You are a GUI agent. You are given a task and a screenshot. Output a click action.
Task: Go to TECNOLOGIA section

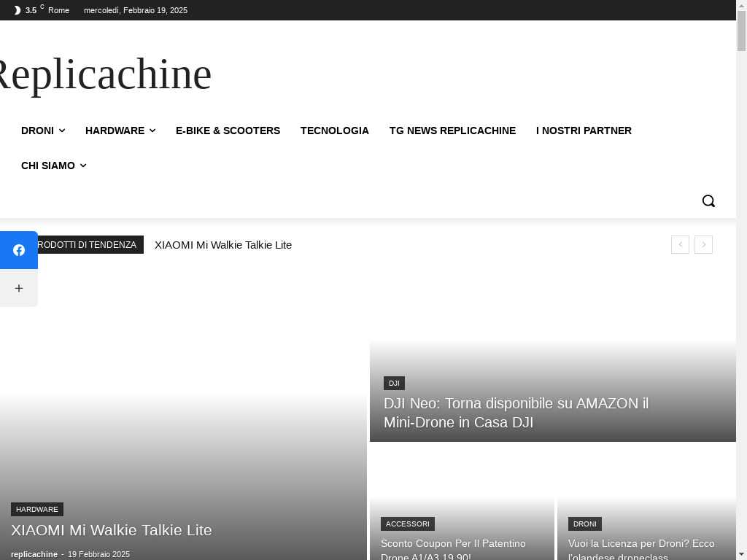[x=334, y=131]
